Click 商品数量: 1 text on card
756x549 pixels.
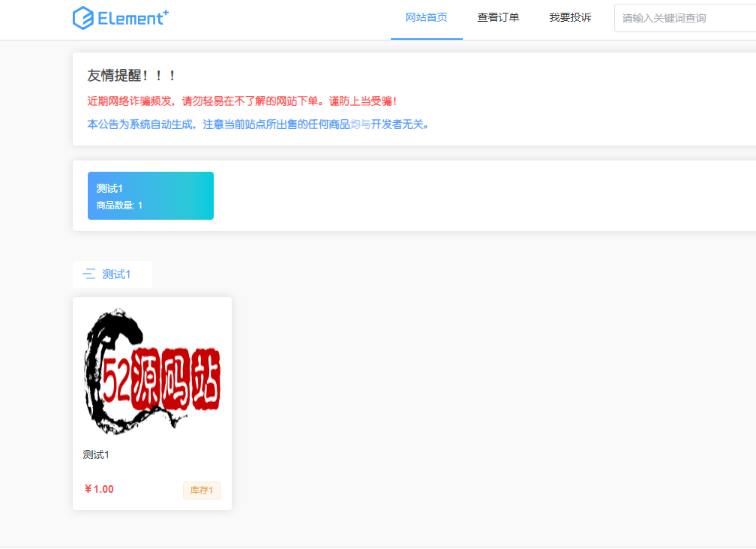pyautogui.click(x=119, y=205)
